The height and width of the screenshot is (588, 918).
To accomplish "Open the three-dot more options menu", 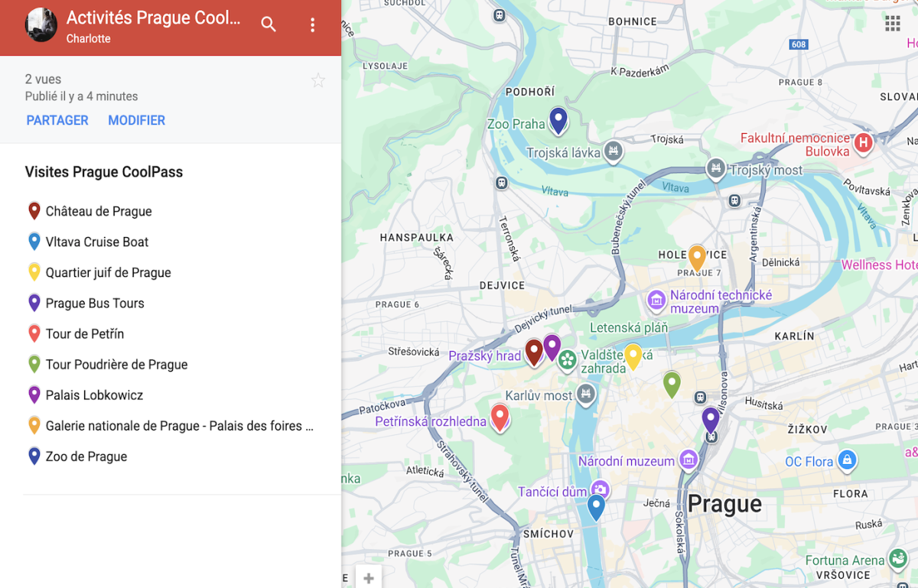I will [x=312, y=25].
